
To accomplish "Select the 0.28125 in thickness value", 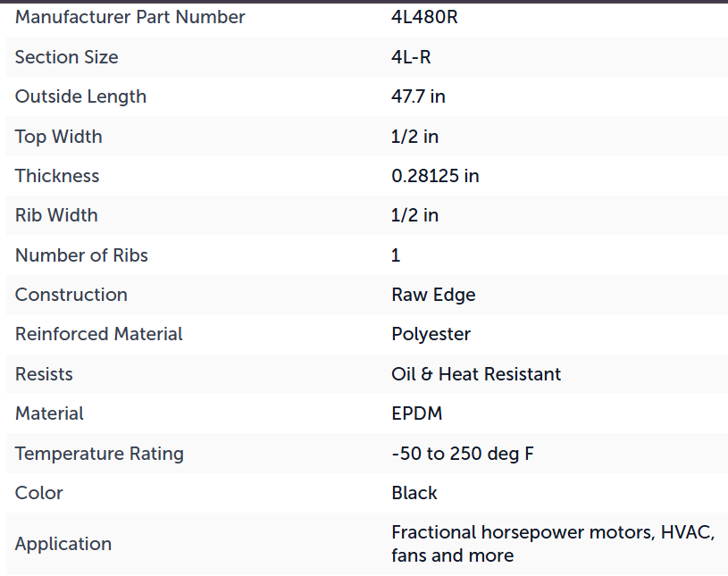I will (435, 176).
